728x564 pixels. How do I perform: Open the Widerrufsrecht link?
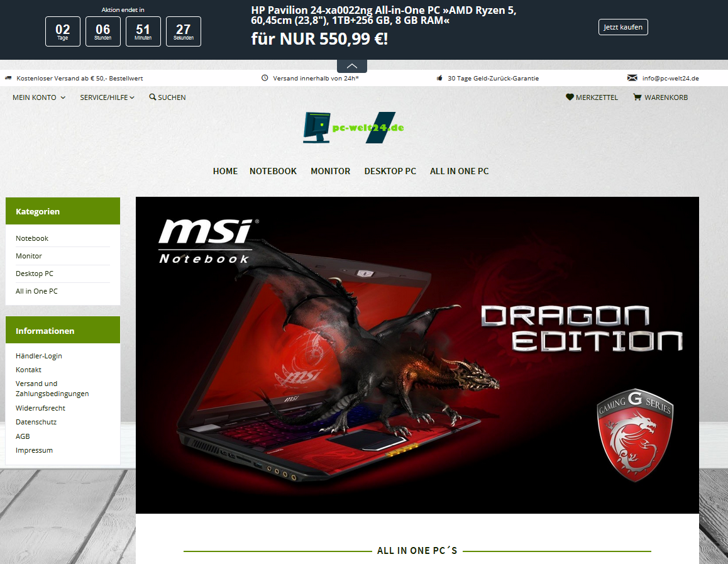pos(40,408)
